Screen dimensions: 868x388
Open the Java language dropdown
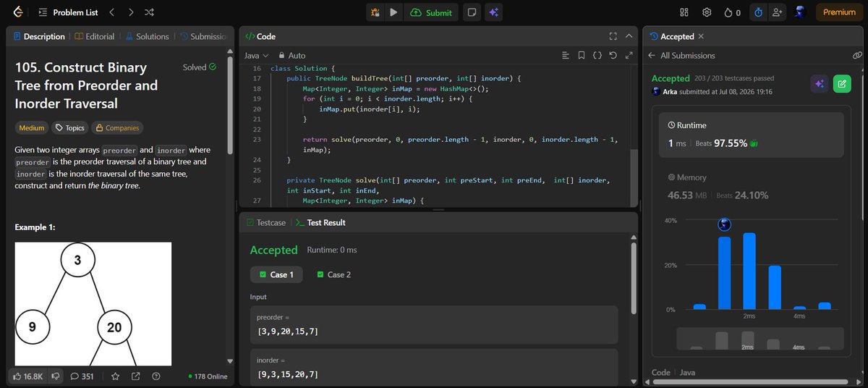coord(257,55)
